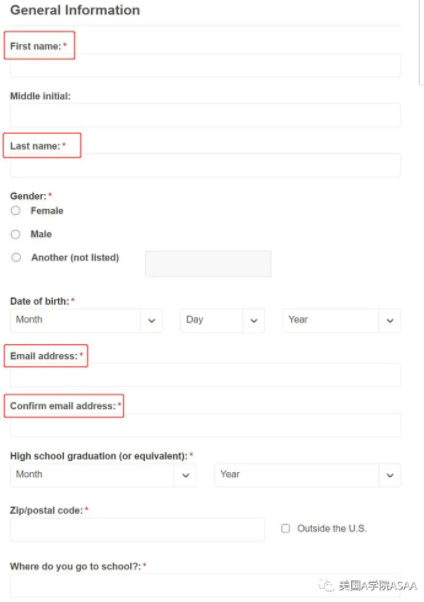Viewport: 424px width, 602px height.
Task: Select the Female gender option
Action: (16, 211)
